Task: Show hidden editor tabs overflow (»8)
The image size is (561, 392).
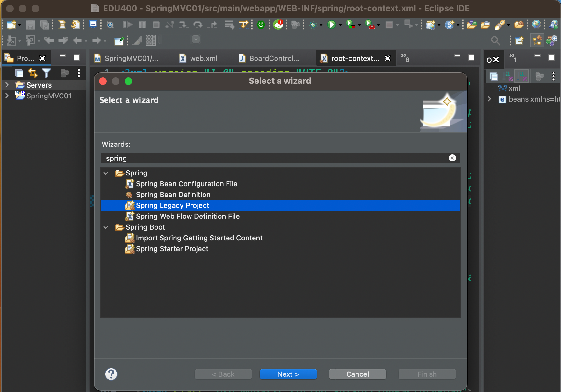Action: pyautogui.click(x=405, y=58)
